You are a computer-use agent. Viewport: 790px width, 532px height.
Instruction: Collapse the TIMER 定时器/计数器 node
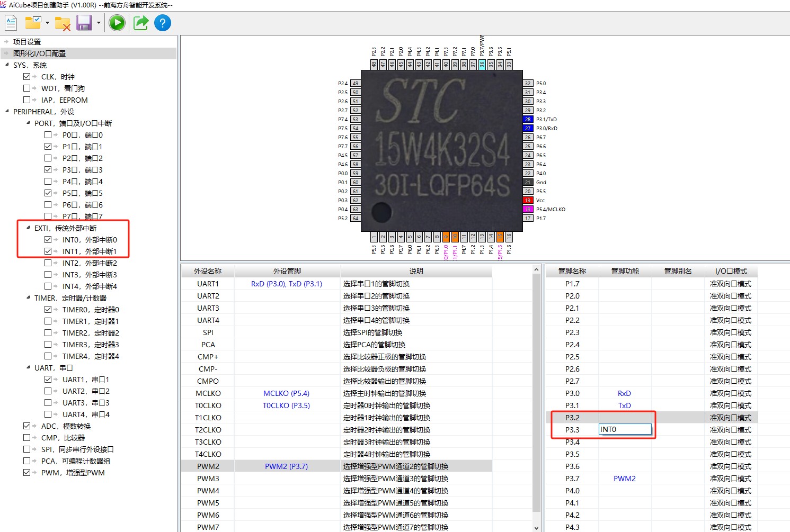coord(28,298)
